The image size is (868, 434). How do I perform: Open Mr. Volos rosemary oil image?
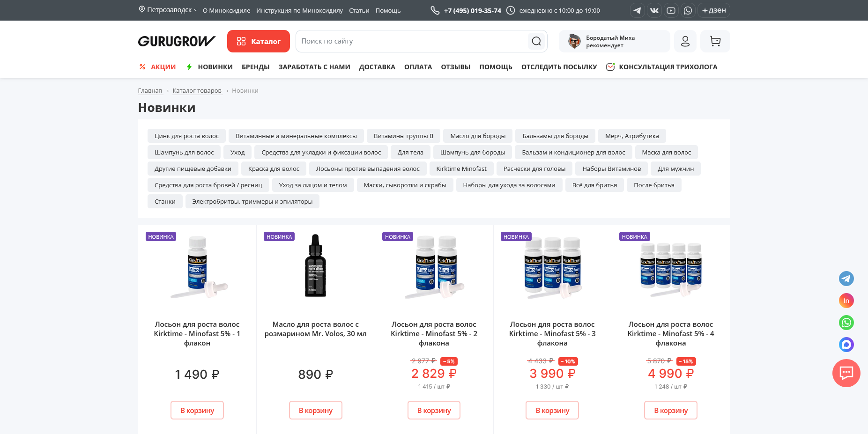[316, 265]
